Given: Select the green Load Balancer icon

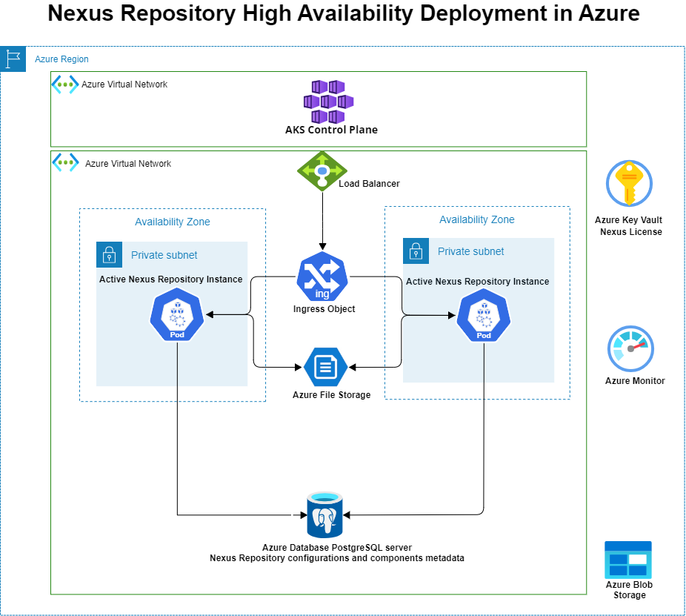Looking at the screenshot, I should [322, 171].
